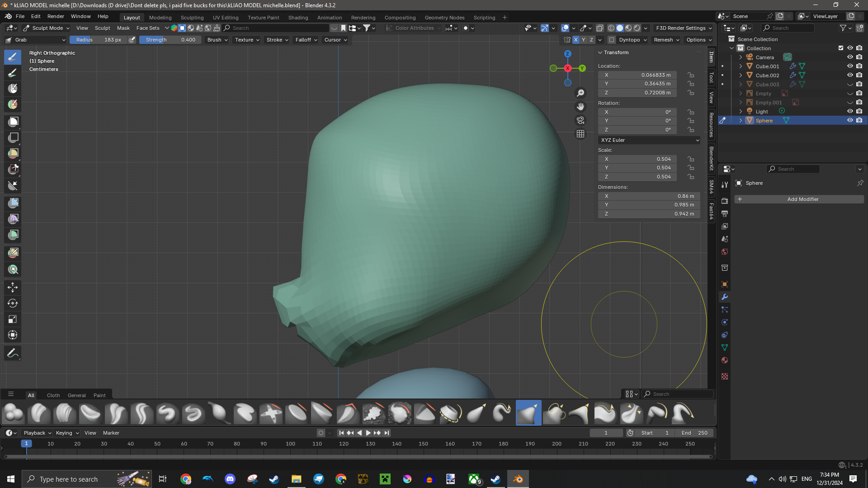
Task: Adjust the brush Strength slider
Action: (x=170, y=40)
